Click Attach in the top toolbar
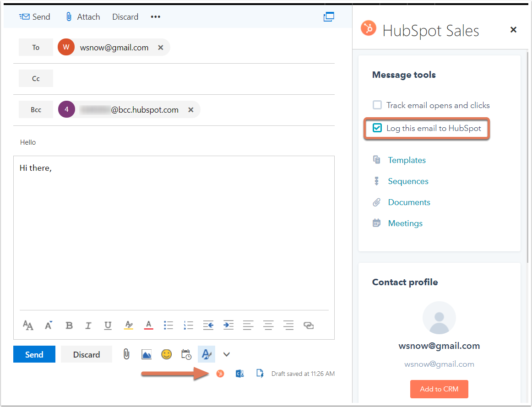Screen dimensions: 532x407 click(x=83, y=16)
